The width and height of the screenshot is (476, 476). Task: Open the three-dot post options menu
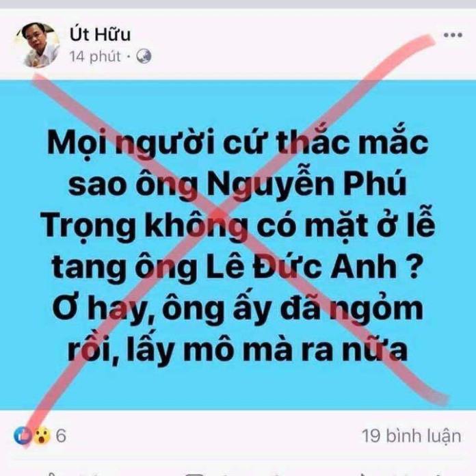(453, 35)
